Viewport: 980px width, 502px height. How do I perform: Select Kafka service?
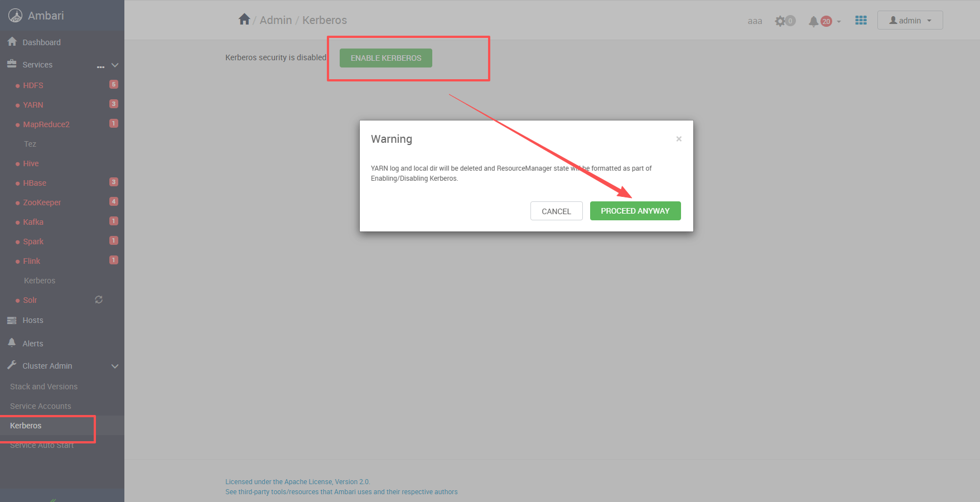click(33, 222)
